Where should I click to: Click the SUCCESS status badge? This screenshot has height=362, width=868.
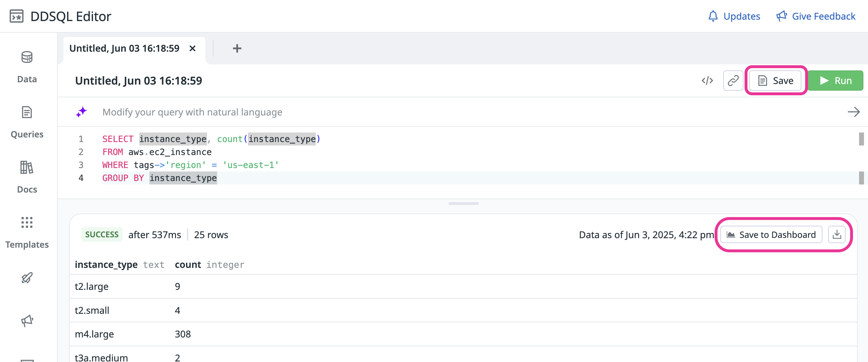tap(102, 234)
